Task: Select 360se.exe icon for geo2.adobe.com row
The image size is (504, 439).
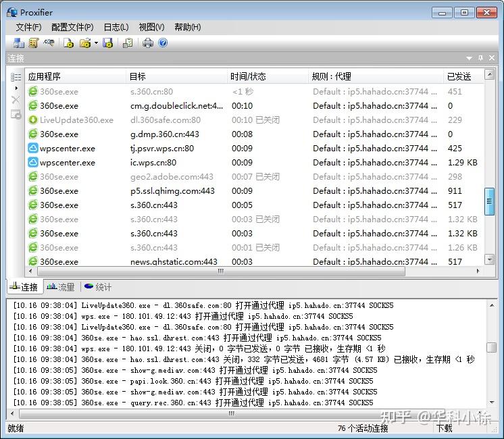Action: 33,176
